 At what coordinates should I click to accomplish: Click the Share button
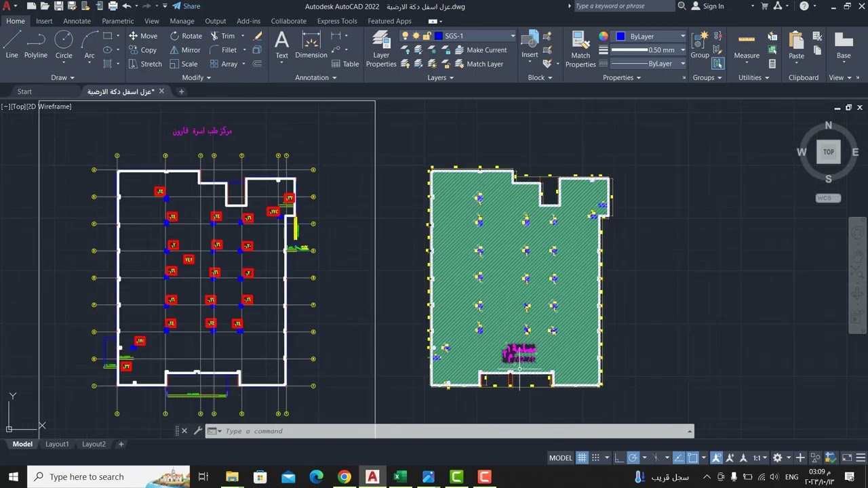click(185, 6)
